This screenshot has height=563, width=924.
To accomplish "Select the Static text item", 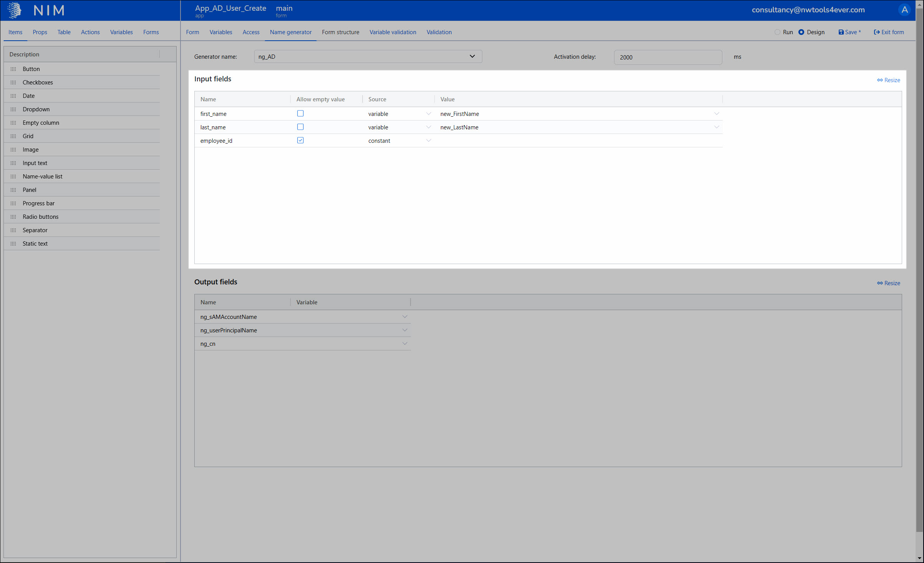I will tap(35, 244).
